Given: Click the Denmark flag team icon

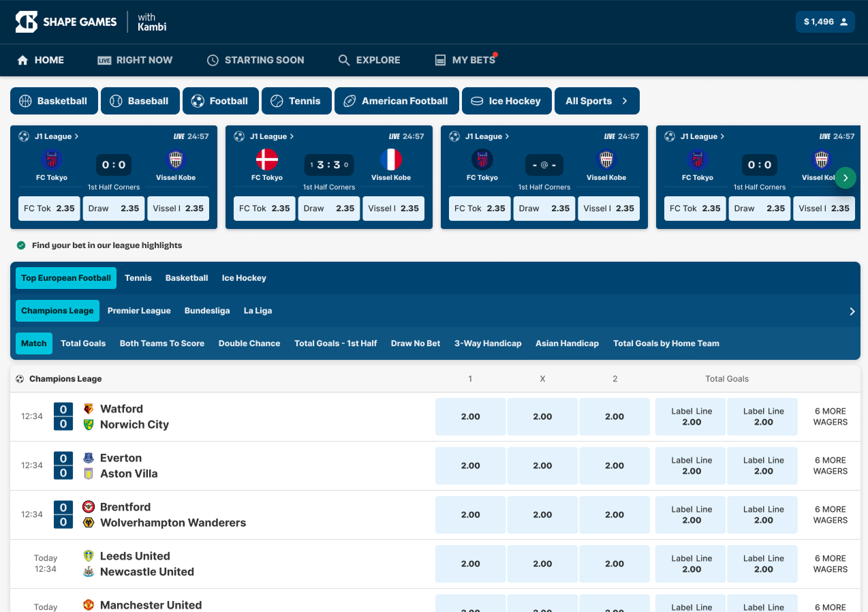Looking at the screenshot, I should pos(266,160).
